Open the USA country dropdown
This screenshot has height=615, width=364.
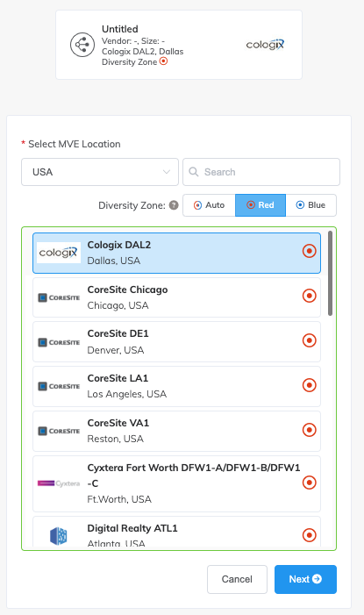[100, 172]
